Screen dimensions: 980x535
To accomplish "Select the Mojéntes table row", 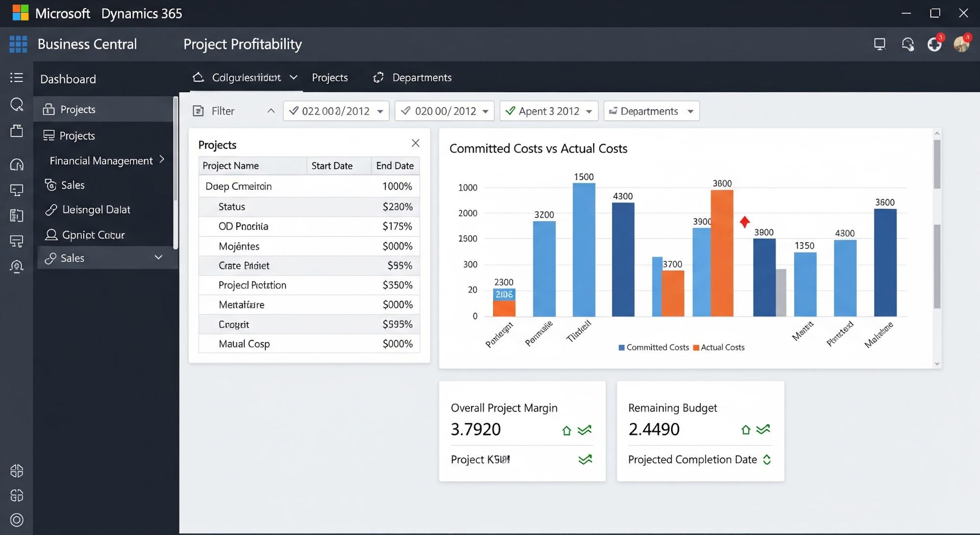I will click(309, 246).
